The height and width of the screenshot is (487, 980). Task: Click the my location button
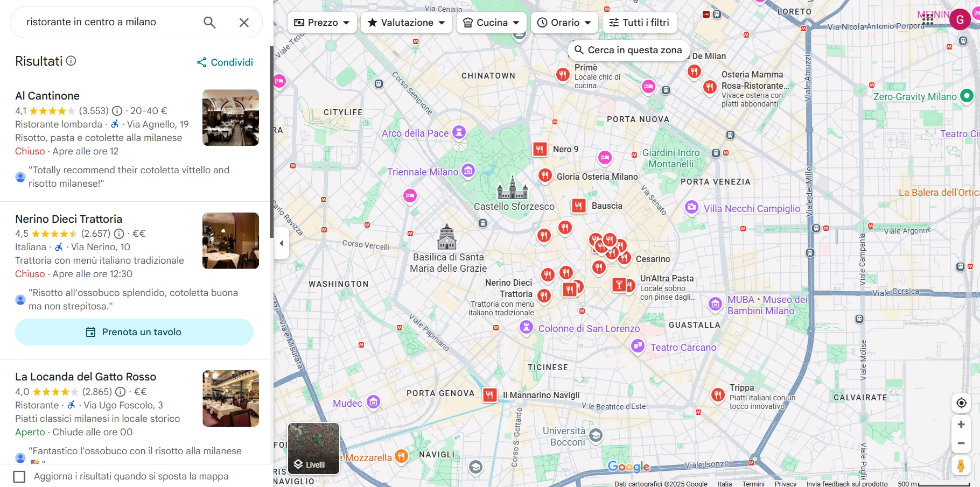click(x=961, y=403)
